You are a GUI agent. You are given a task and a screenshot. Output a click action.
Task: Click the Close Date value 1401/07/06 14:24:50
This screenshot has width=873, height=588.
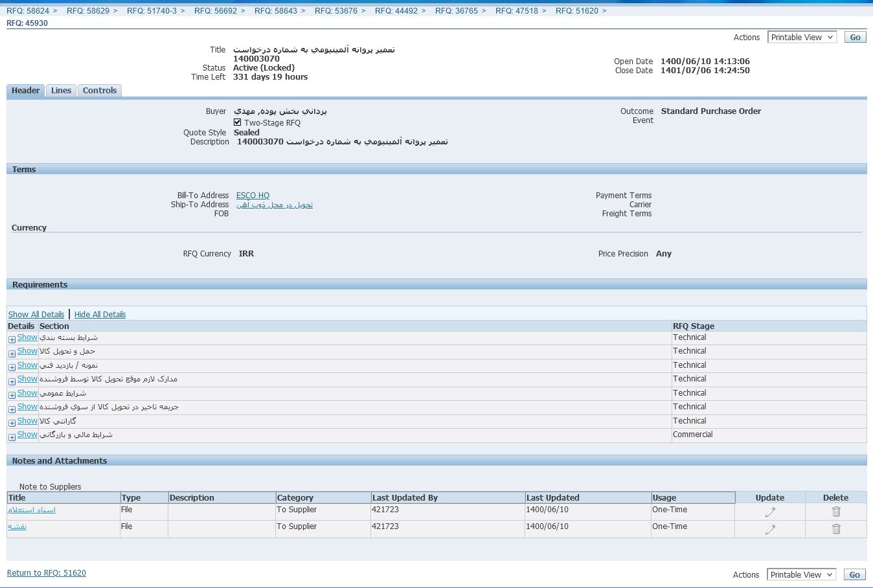pos(705,71)
